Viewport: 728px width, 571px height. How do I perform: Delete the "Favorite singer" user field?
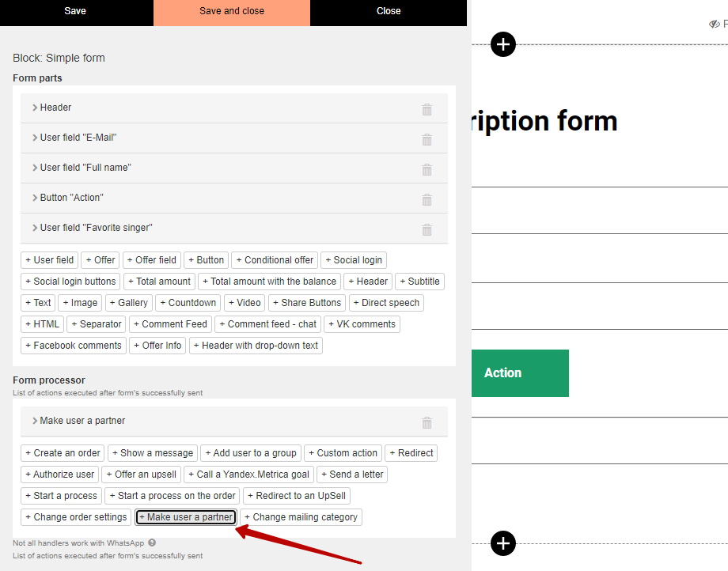427,229
